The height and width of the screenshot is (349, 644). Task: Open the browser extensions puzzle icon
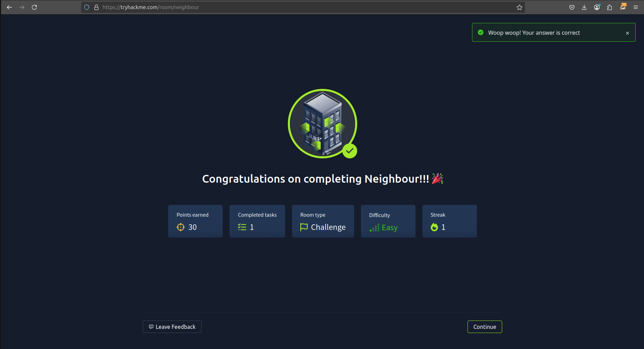[x=609, y=7]
